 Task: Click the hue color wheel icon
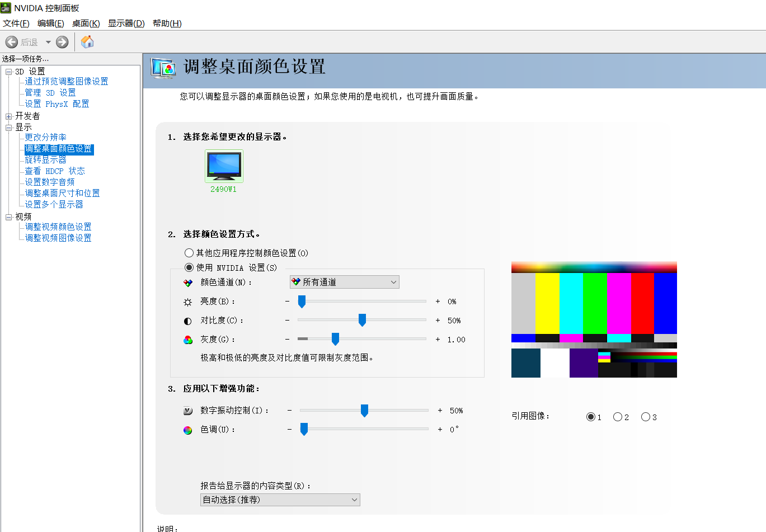[188, 430]
